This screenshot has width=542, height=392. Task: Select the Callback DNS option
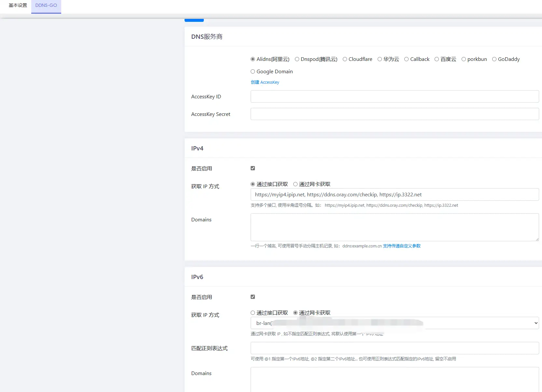coord(406,59)
